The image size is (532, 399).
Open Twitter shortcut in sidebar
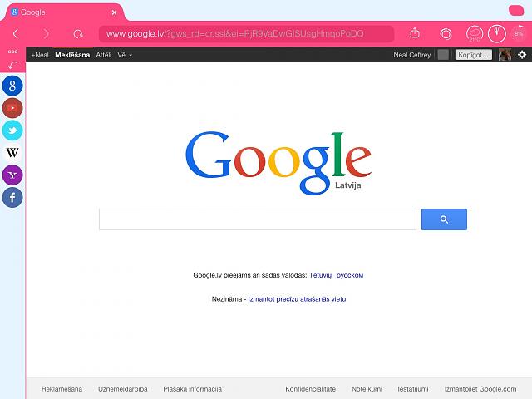tap(12, 131)
